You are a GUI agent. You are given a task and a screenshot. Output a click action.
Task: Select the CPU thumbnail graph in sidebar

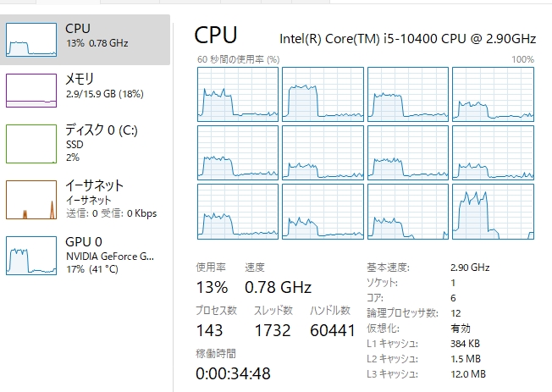(x=31, y=38)
